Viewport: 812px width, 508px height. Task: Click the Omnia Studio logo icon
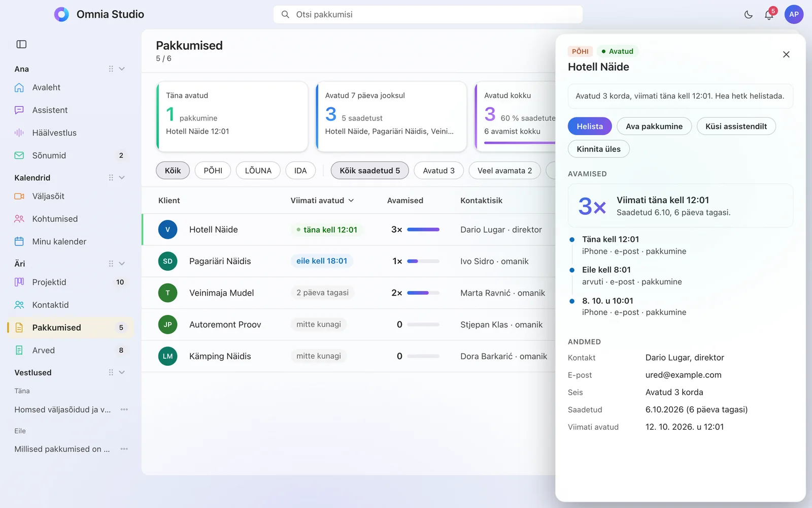click(61, 14)
